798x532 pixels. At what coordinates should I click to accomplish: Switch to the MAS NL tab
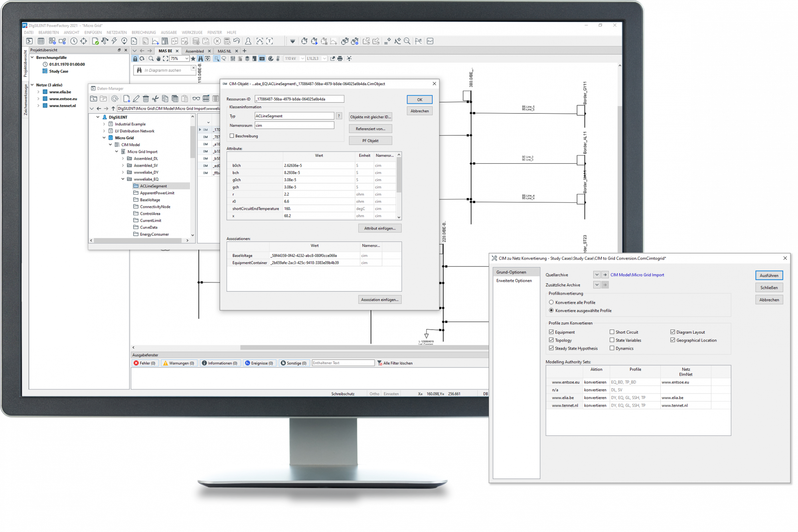click(x=224, y=51)
